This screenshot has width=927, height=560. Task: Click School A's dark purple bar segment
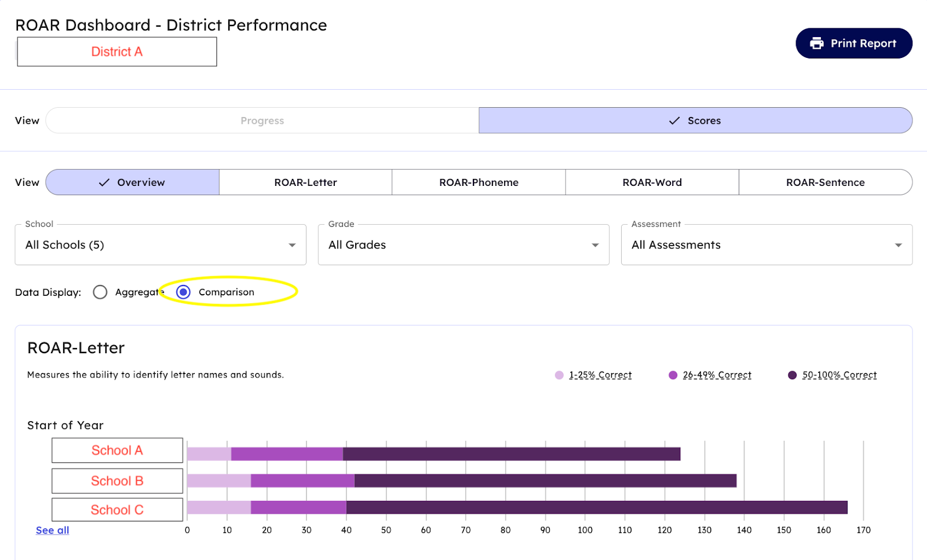click(x=511, y=454)
